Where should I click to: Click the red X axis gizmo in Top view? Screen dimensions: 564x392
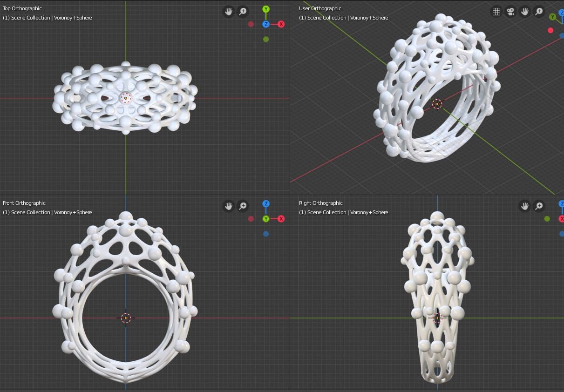pos(281,24)
